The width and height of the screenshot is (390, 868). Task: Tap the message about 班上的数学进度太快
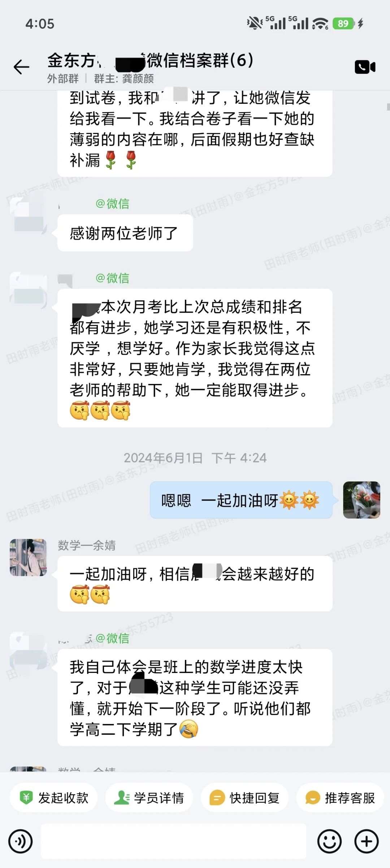coord(195,698)
